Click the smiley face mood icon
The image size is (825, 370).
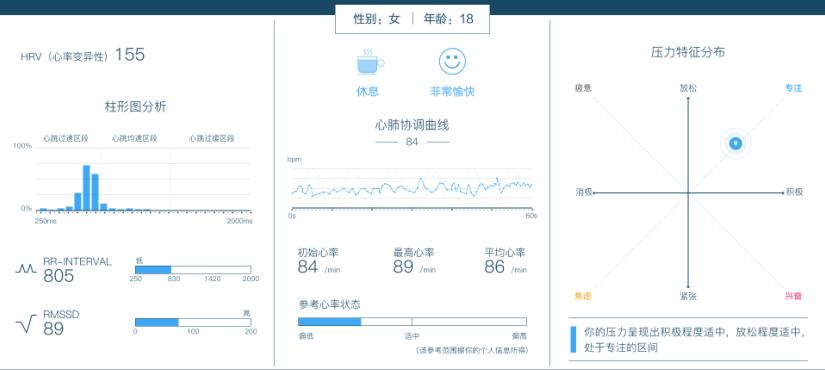point(452,62)
